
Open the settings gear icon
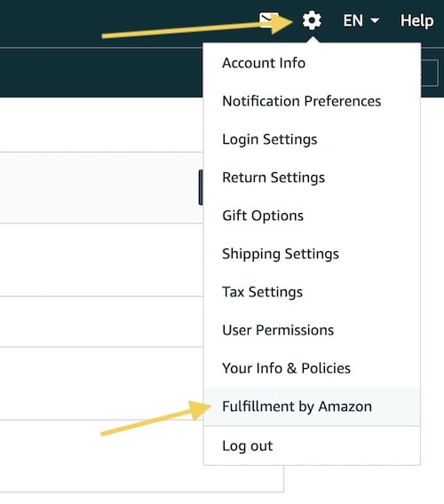[312, 20]
